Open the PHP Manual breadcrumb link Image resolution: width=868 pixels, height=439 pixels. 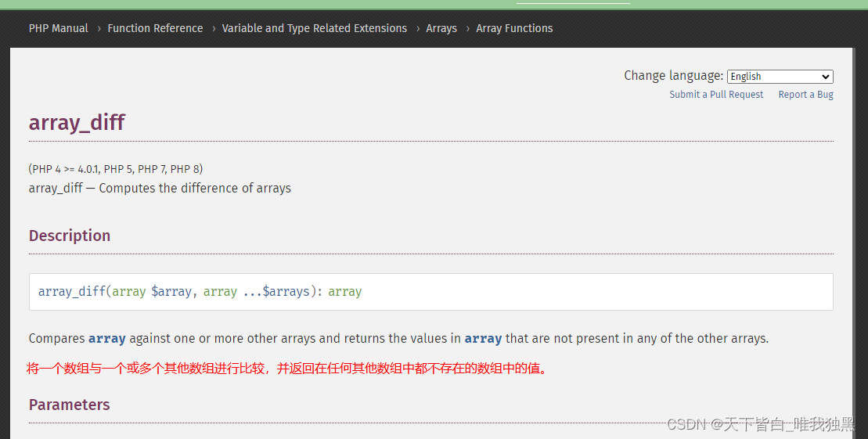[x=58, y=28]
